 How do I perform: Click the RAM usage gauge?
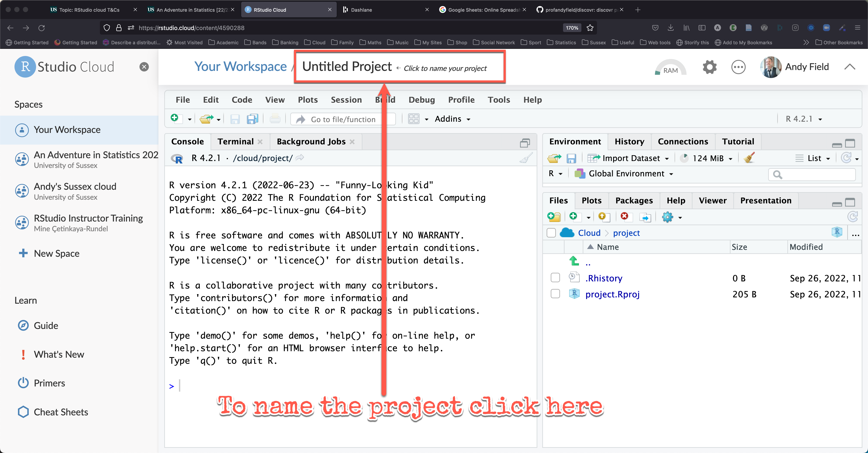(670, 68)
